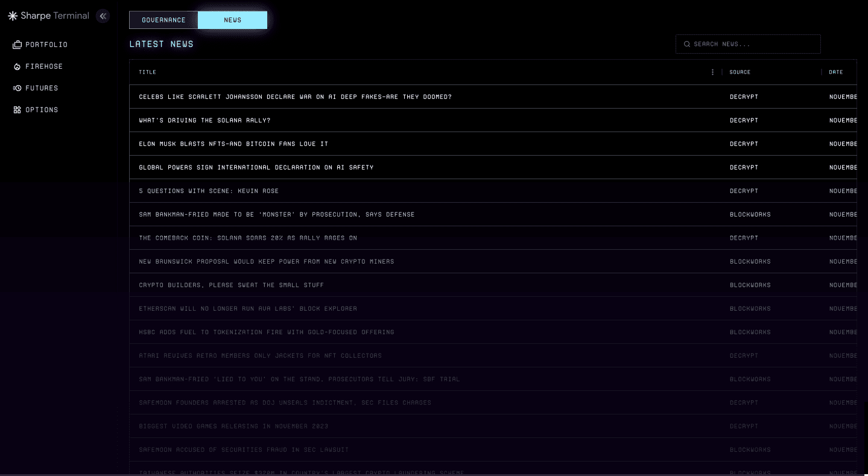Viewport: 868px width, 476px height.
Task: Click the Futures clock icon
Action: pos(17,88)
